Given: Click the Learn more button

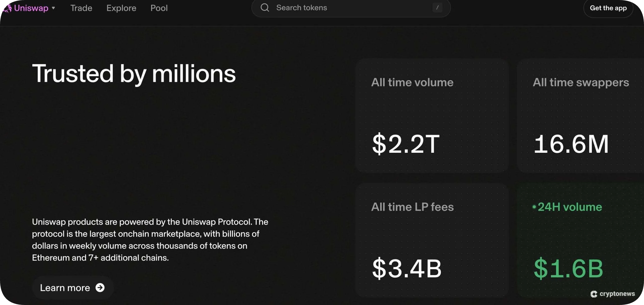Looking at the screenshot, I should coord(65,288).
